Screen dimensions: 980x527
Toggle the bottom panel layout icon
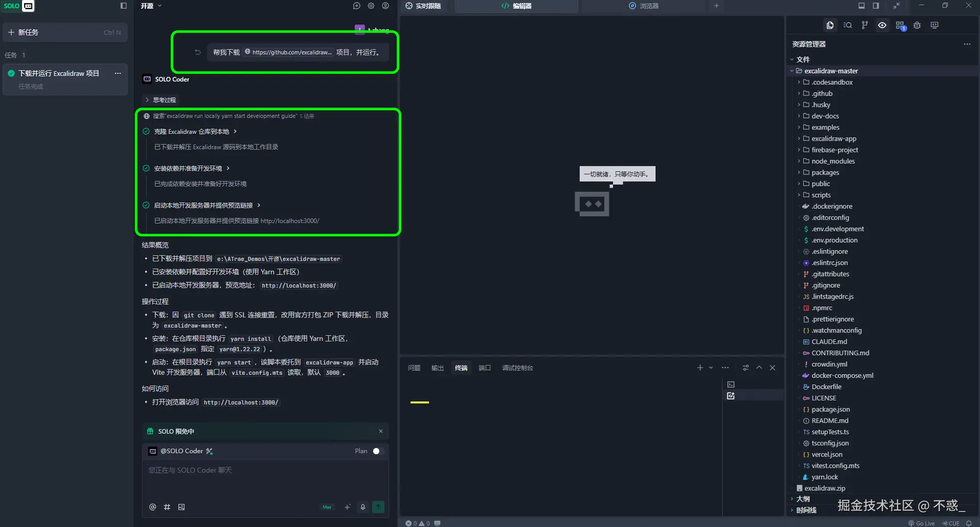click(862, 6)
